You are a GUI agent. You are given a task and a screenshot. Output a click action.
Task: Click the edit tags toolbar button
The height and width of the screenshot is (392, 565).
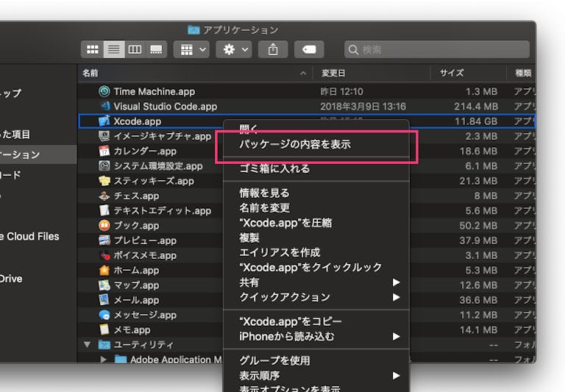pos(309,49)
